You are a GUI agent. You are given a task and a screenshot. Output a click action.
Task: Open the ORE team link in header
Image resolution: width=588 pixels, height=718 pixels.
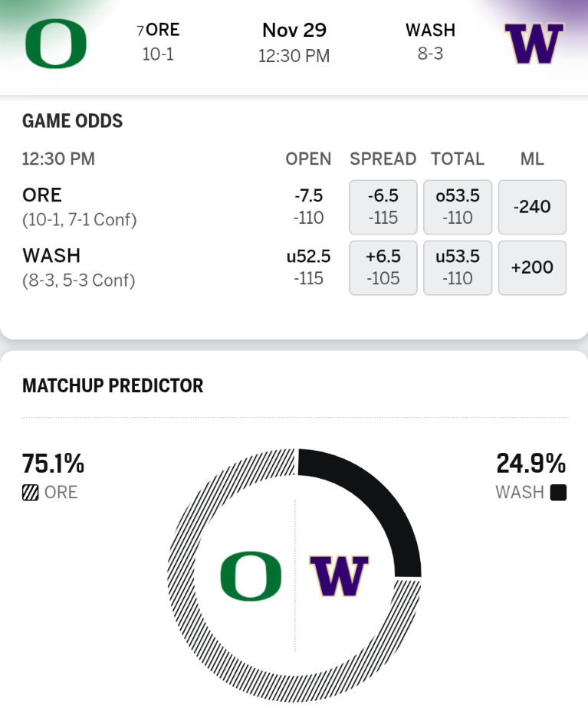162,31
